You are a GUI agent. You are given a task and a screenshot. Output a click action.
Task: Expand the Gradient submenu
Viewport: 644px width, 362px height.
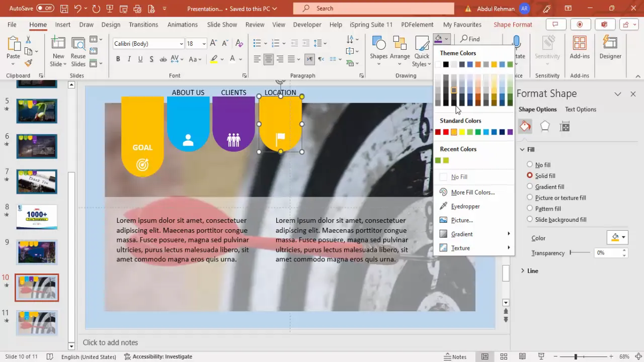click(473, 234)
